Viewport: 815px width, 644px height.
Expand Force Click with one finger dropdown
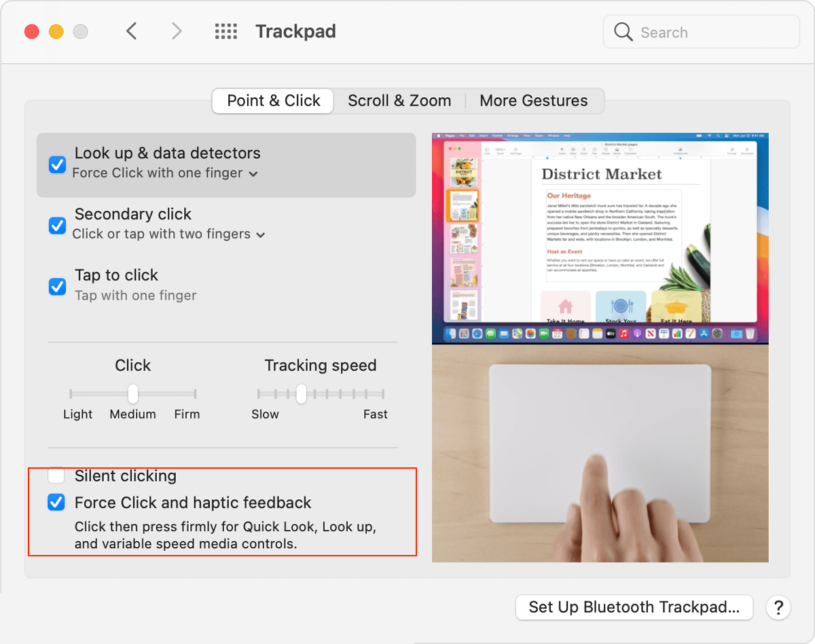click(x=165, y=173)
